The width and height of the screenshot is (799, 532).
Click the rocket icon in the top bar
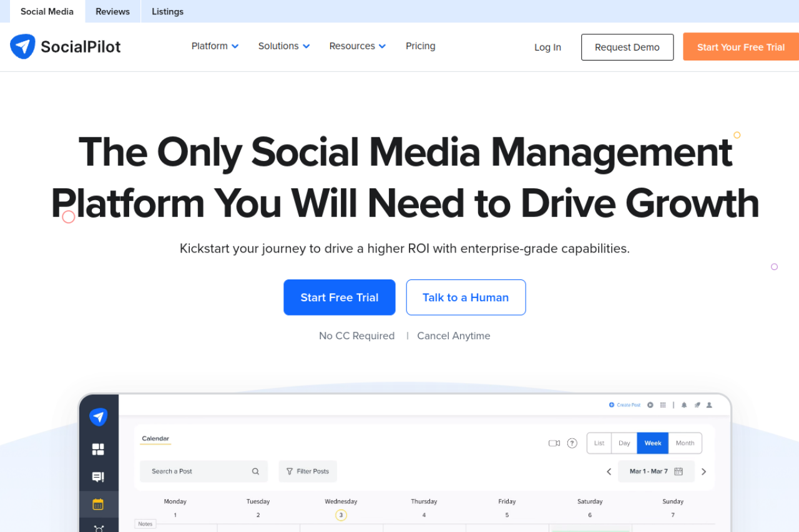(x=697, y=405)
